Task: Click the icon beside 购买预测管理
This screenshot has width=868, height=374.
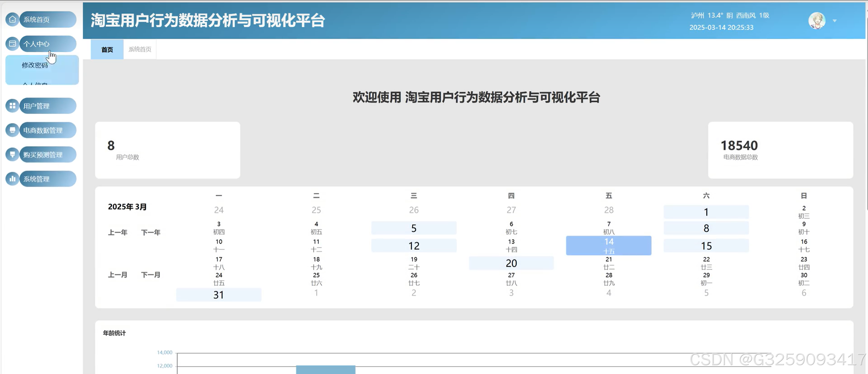Action: click(12, 155)
